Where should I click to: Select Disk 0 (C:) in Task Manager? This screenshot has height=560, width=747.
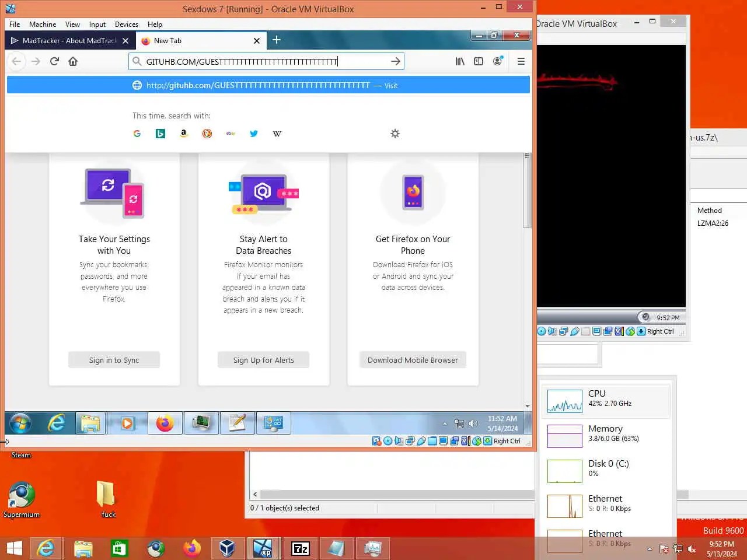606,470
